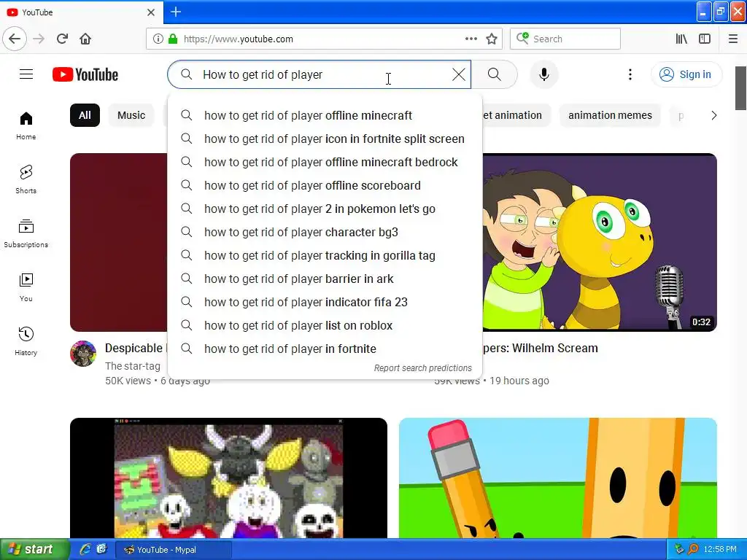747x560 pixels.
Task: Choose suggestion 'player icon in fortnite split screen'
Action: tap(325, 139)
